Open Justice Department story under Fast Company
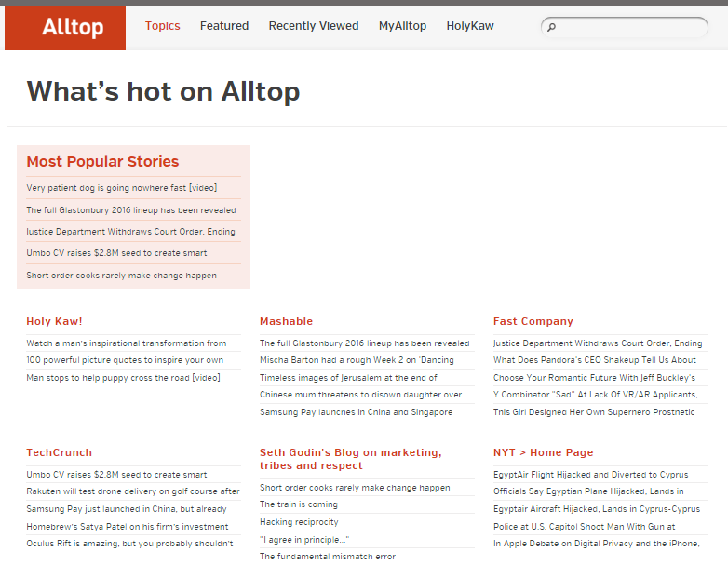 coord(598,343)
